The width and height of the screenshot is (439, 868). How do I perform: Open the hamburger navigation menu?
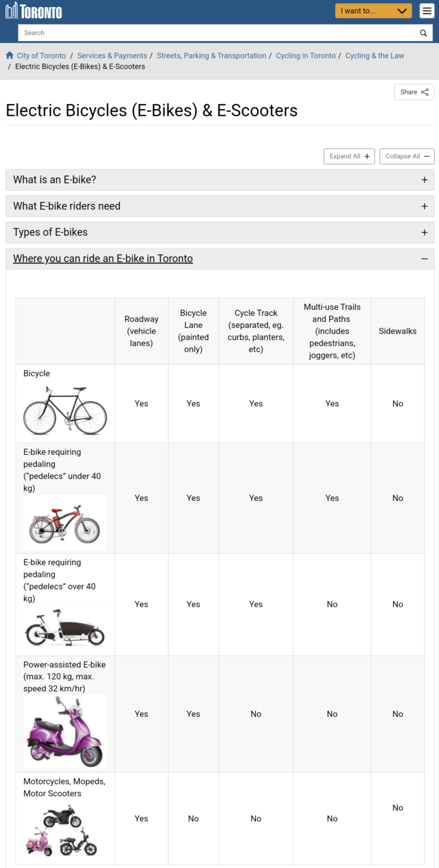[427, 10]
